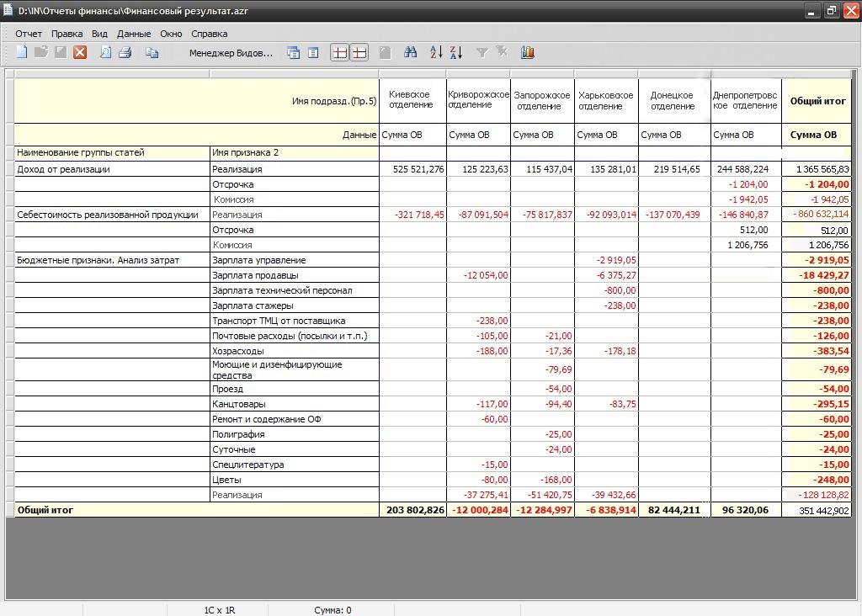Click Зарплата управление row label
862x616 pixels.
(x=294, y=261)
